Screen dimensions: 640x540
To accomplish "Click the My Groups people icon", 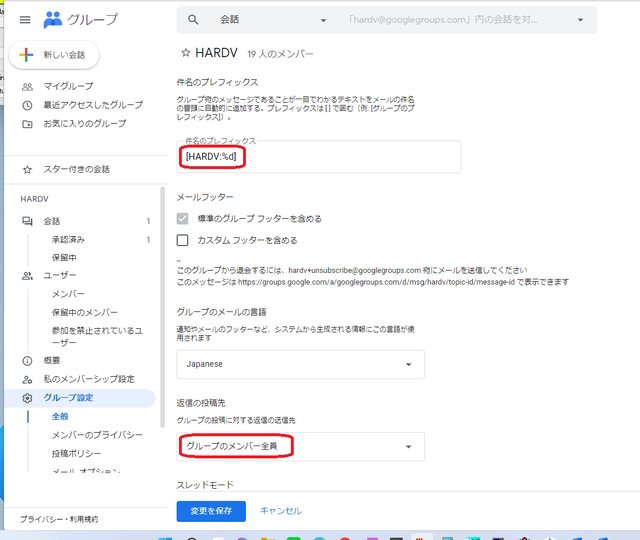I will click(x=27, y=87).
